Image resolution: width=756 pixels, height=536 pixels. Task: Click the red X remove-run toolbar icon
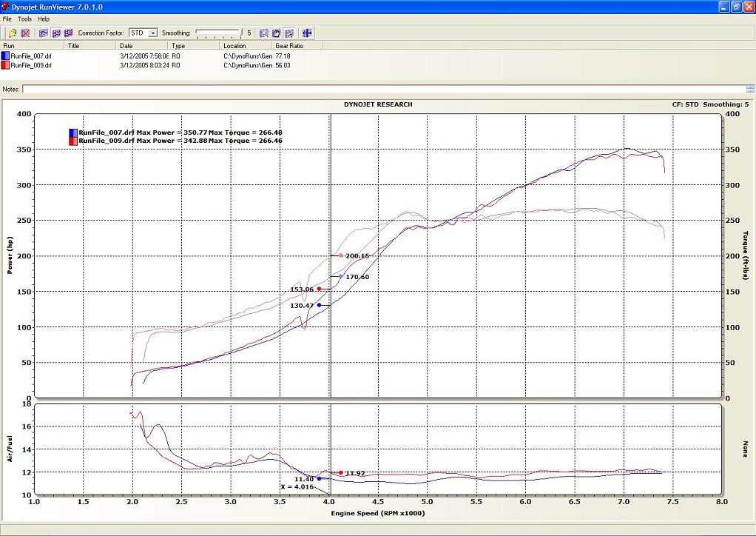[x=25, y=33]
